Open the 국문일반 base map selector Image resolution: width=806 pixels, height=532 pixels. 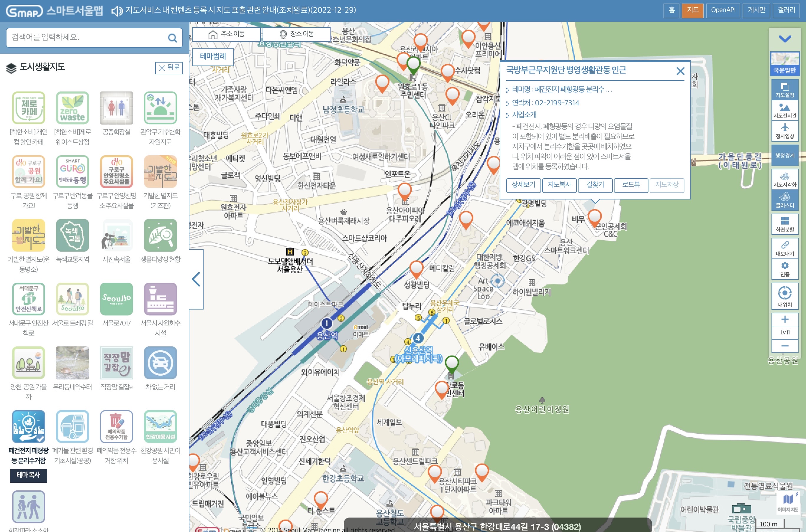[x=785, y=63]
